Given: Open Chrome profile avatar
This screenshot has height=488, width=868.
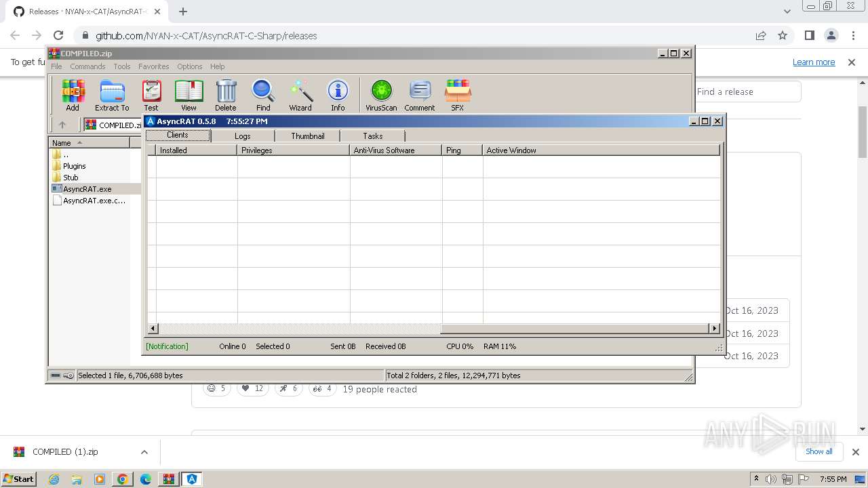Looking at the screenshot, I should (x=831, y=35).
